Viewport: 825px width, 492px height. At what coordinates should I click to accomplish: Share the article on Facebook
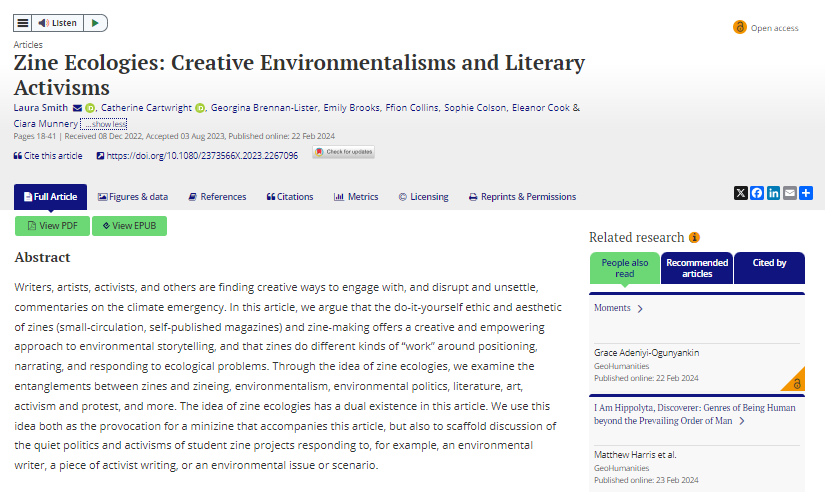757,193
